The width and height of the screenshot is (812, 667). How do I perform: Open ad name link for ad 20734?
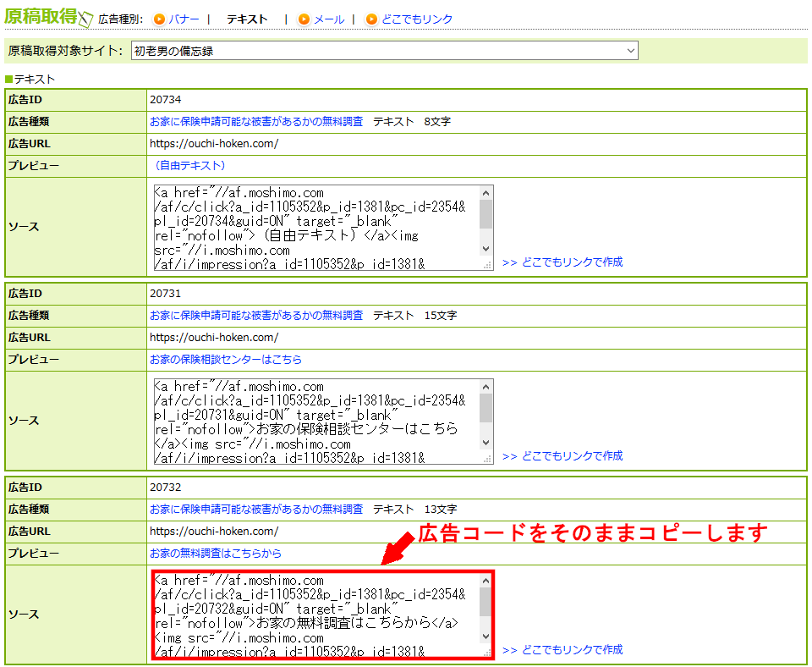click(x=256, y=122)
